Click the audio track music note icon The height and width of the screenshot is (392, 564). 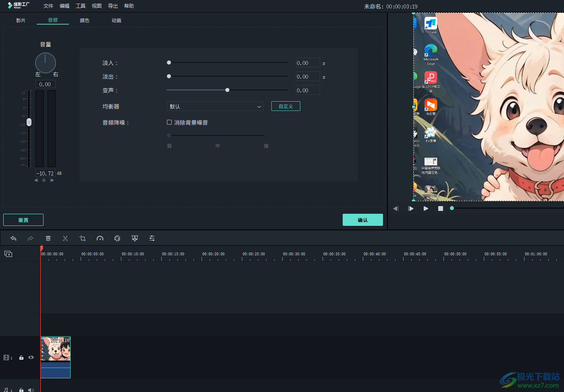tap(6, 390)
